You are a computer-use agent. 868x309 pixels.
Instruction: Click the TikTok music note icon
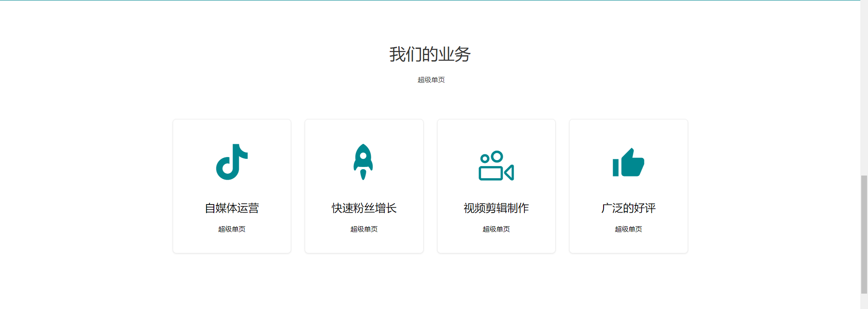click(x=232, y=162)
